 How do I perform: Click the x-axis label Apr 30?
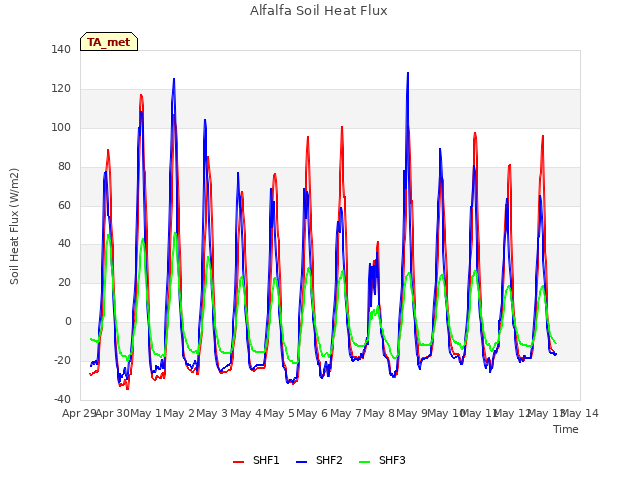[112, 413]
